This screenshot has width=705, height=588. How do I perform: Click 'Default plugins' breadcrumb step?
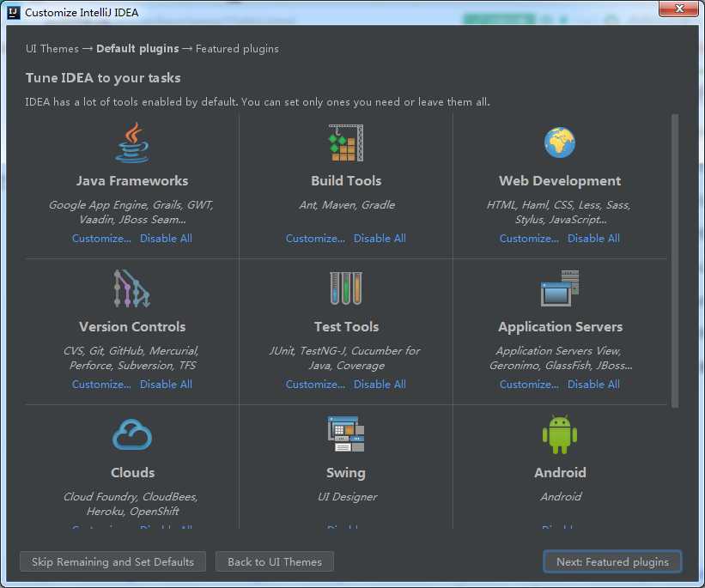(137, 49)
